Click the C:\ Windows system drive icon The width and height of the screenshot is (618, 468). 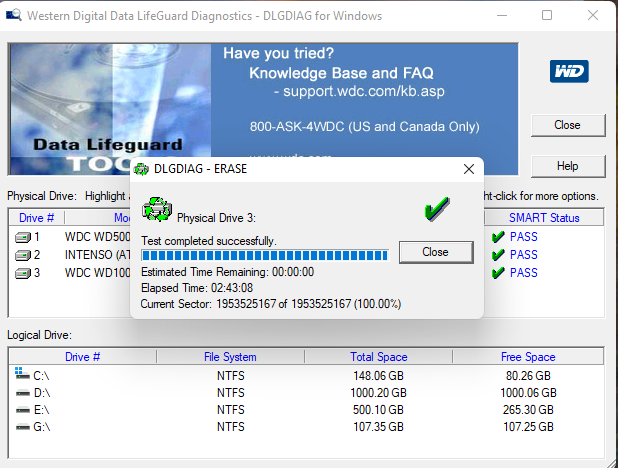click(22, 373)
